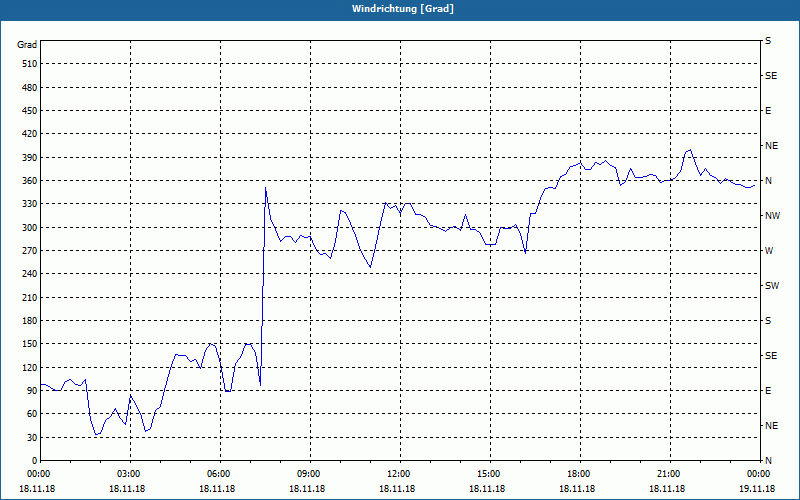The height and width of the screenshot is (500, 800).
Task: Click the 0 y-axis tick label
Action: click(34, 461)
